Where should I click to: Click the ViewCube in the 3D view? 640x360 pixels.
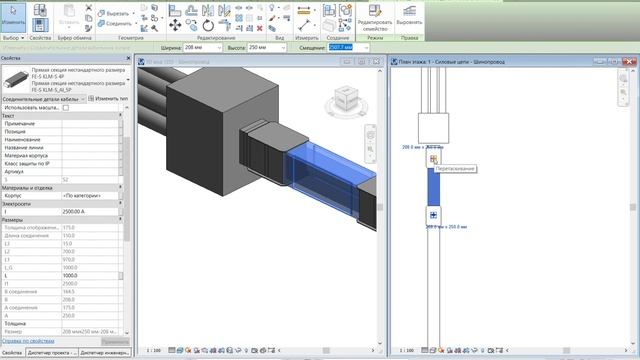[346, 98]
